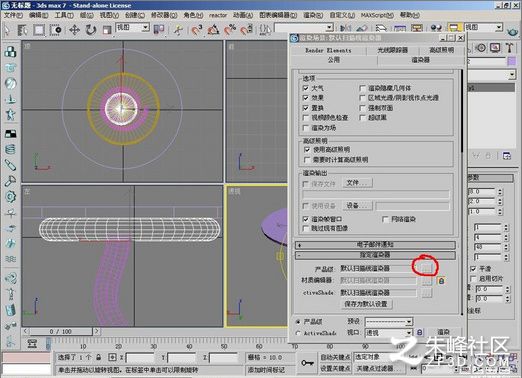This screenshot has width=522, height=378.
Task: Click the rectangular selection region icon
Action: click(x=39, y=30)
